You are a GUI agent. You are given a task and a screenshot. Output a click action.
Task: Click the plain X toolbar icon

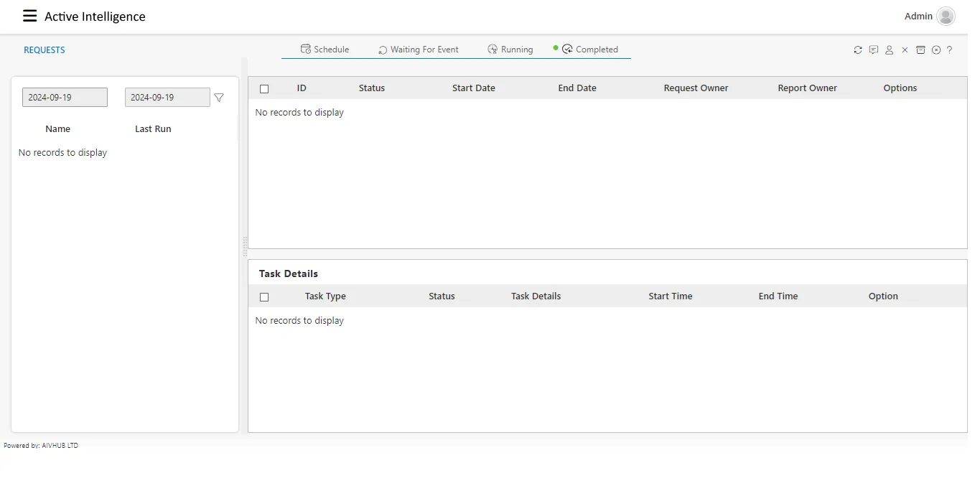905,50
